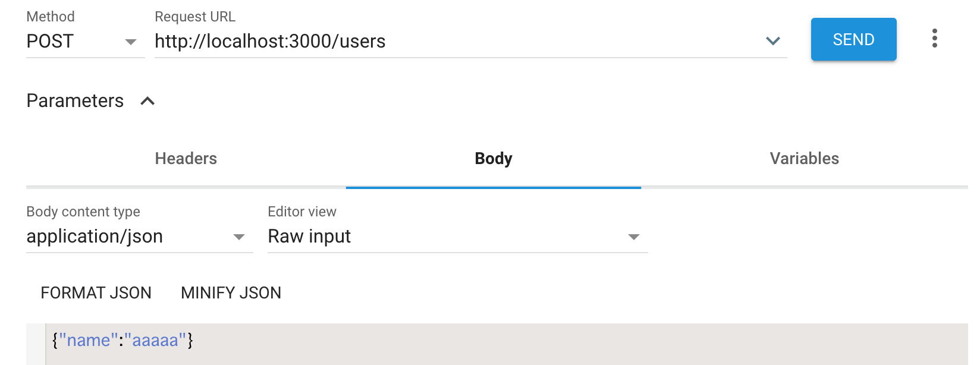Open the Variables tab
This screenshot has width=980, height=365.
pyautogui.click(x=804, y=158)
